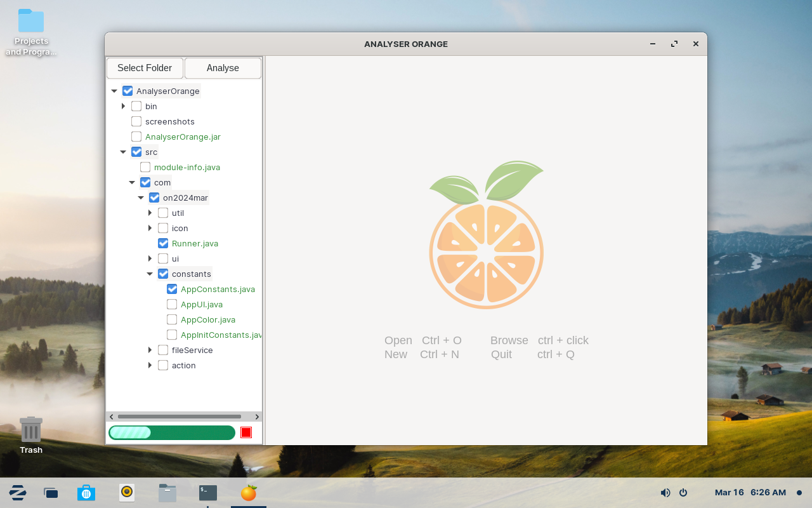The image size is (812, 508).
Task: Check the action folder checkbox
Action: (163, 365)
